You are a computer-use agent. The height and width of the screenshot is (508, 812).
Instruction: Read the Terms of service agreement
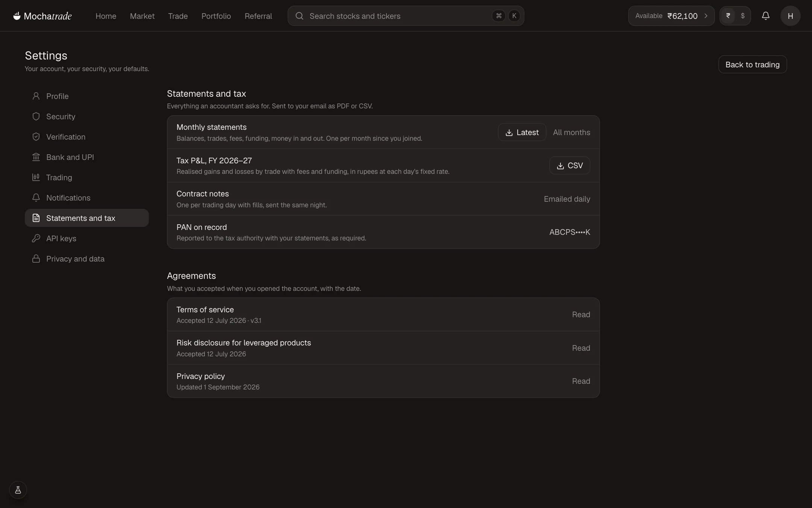[x=581, y=315]
